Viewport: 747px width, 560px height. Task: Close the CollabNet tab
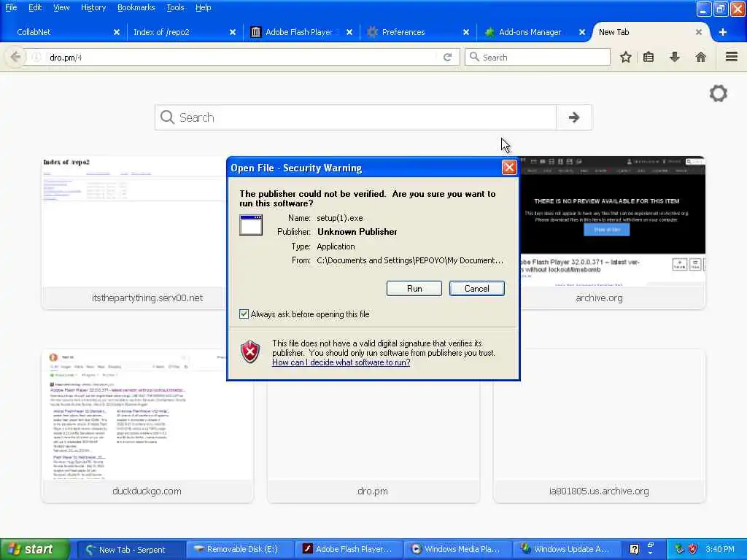tap(117, 32)
